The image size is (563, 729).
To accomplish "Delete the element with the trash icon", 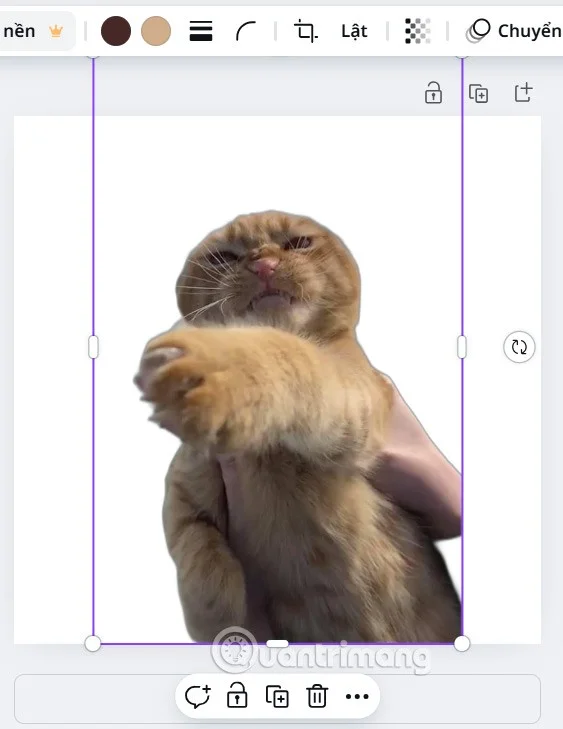I will click(x=317, y=696).
